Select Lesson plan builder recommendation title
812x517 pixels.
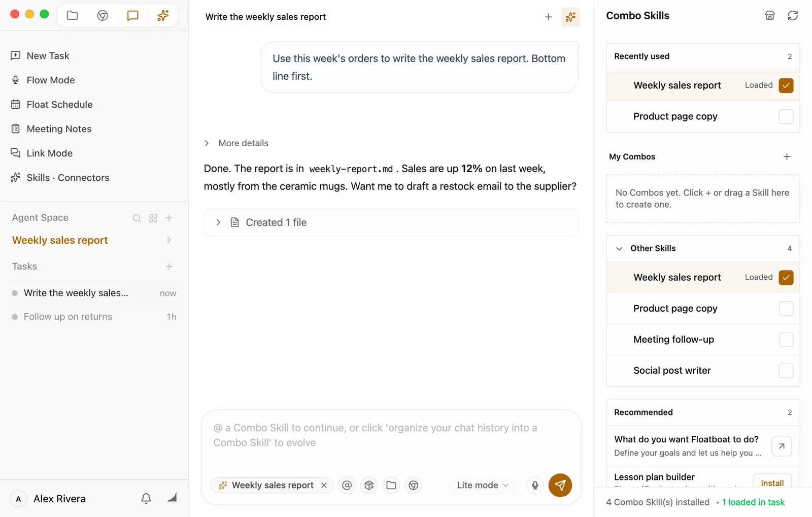pyautogui.click(x=654, y=477)
